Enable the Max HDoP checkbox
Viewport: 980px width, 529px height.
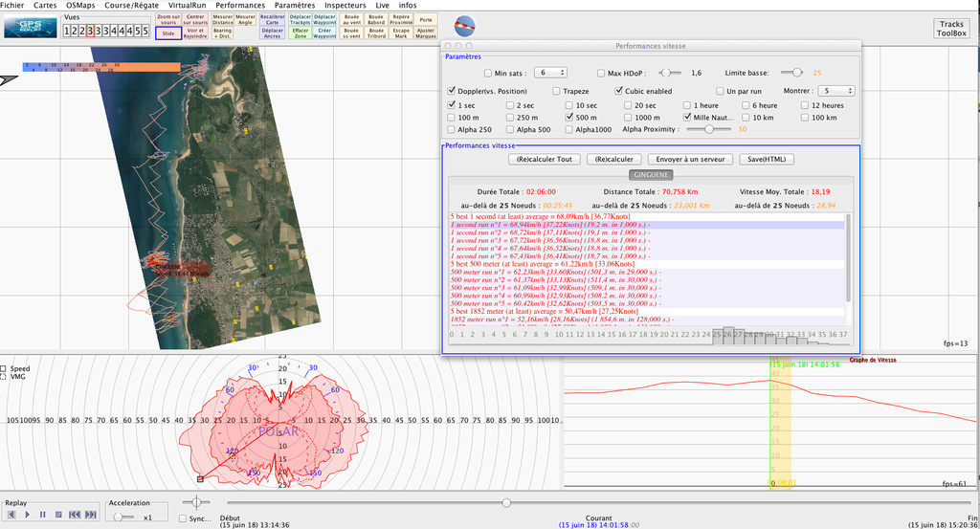(x=601, y=73)
